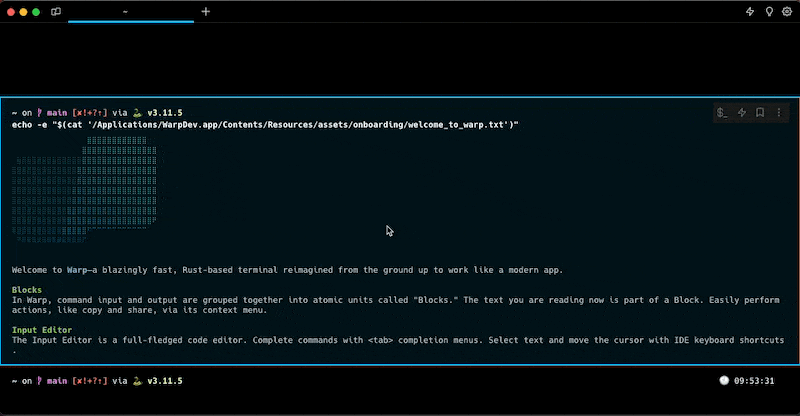Open block's three-dot context menu
800x416 pixels.
tap(779, 112)
